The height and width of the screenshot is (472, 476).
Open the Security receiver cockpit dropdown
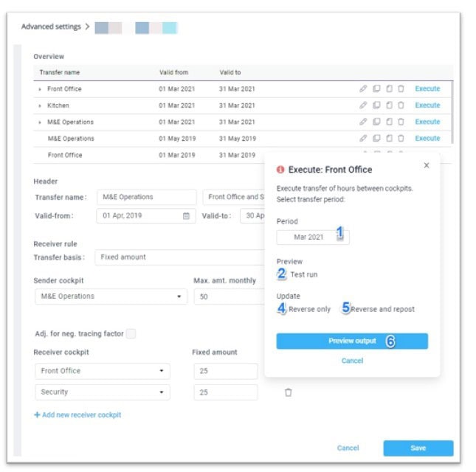pyautogui.click(x=102, y=392)
